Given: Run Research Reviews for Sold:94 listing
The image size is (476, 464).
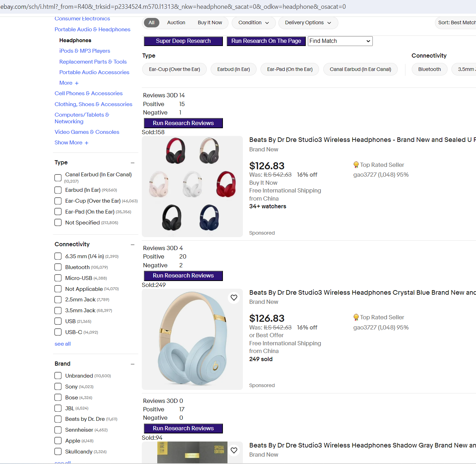Looking at the screenshot, I should point(183,429).
